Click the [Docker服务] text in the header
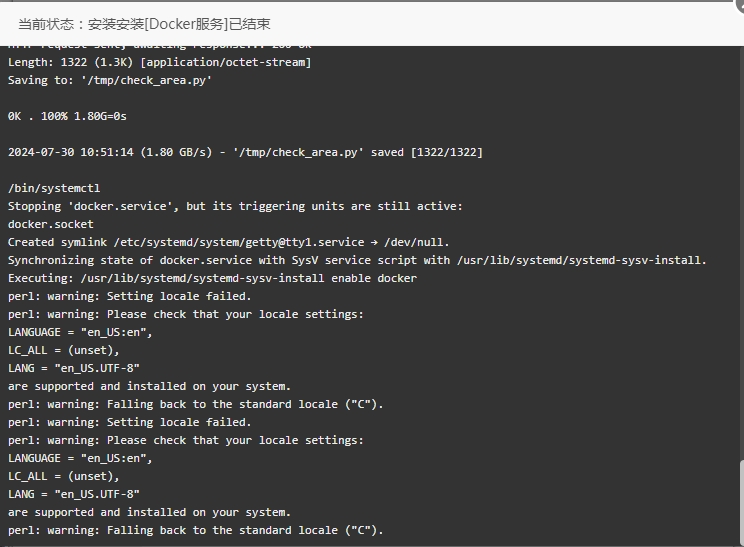744x547 pixels. click(186, 24)
